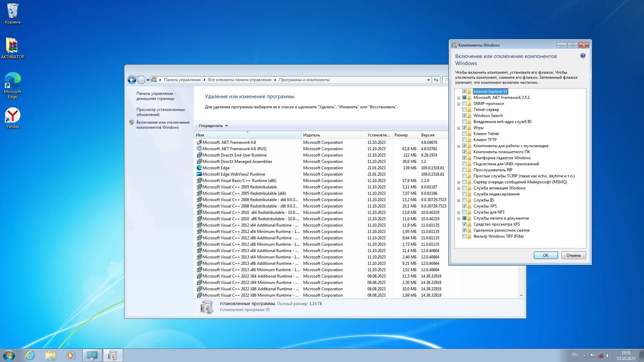Uncheck the Windows Search component checkbox
The image size is (644, 362).
tap(464, 116)
